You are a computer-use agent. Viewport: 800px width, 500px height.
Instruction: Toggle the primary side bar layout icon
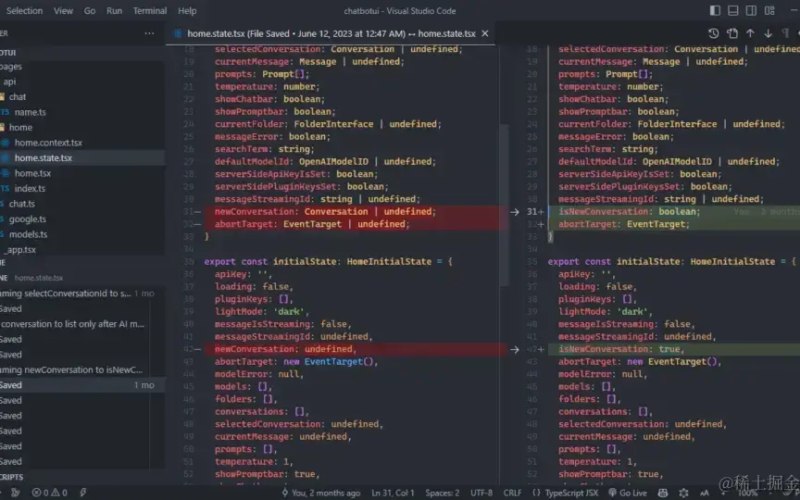pyautogui.click(x=715, y=10)
